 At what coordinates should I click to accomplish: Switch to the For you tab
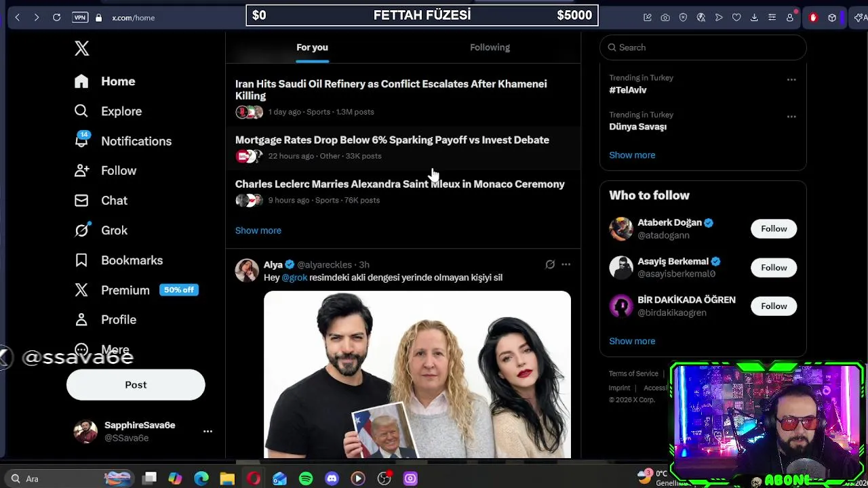click(312, 47)
